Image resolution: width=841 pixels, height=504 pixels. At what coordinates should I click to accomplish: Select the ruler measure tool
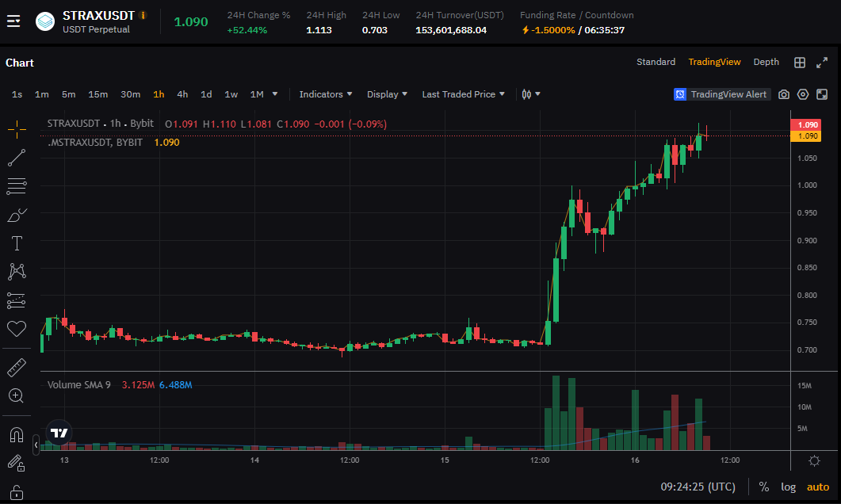point(17,367)
